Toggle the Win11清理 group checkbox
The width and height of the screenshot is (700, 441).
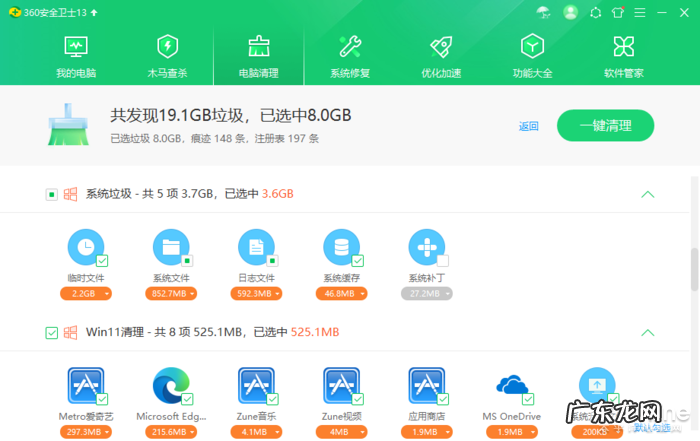click(x=51, y=332)
